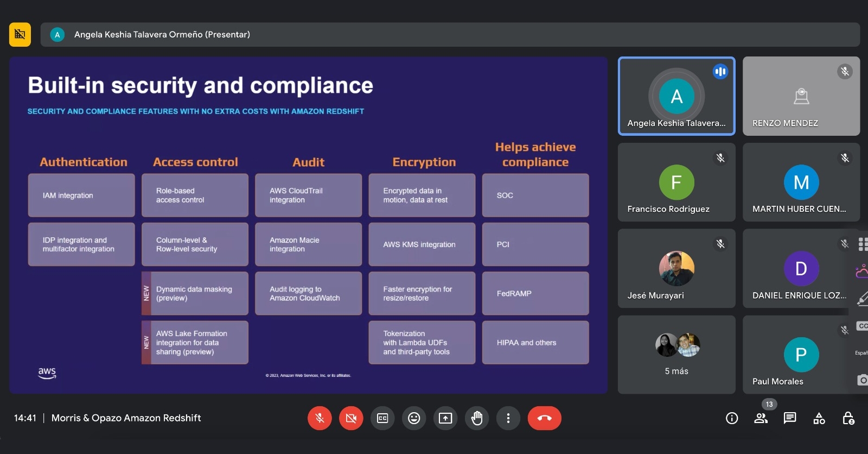Open the emoji reactions button
The width and height of the screenshot is (868, 454).
tap(414, 418)
